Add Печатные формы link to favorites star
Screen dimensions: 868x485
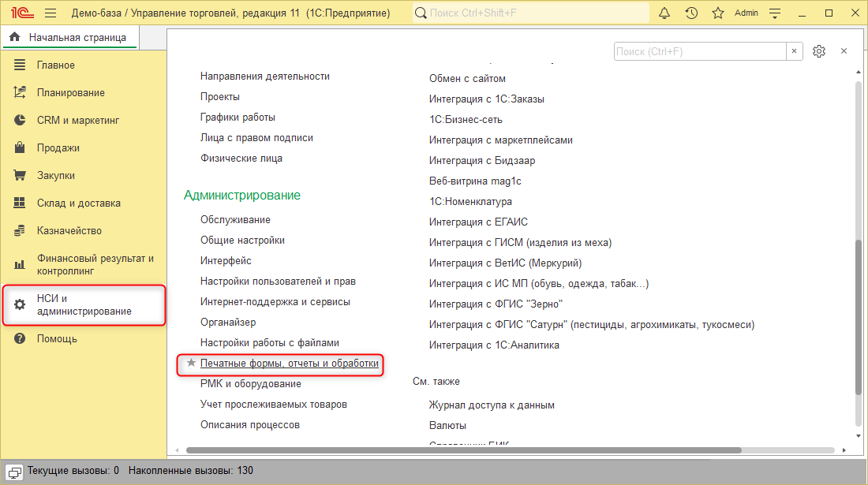click(x=191, y=363)
